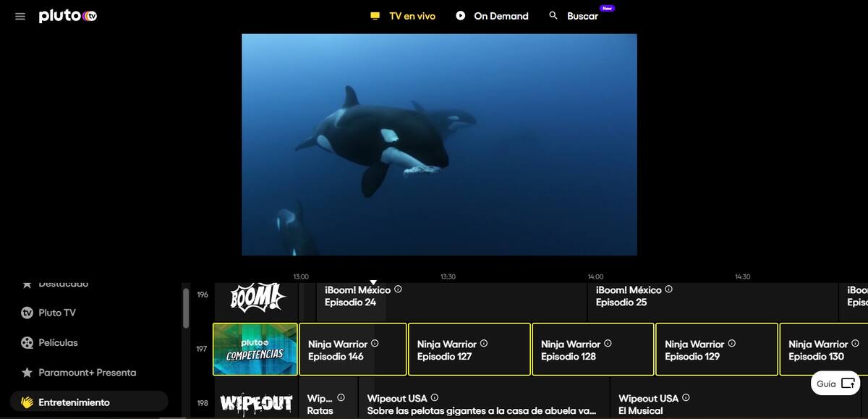
Task: Open the Boom! channel logo
Action: point(256,297)
